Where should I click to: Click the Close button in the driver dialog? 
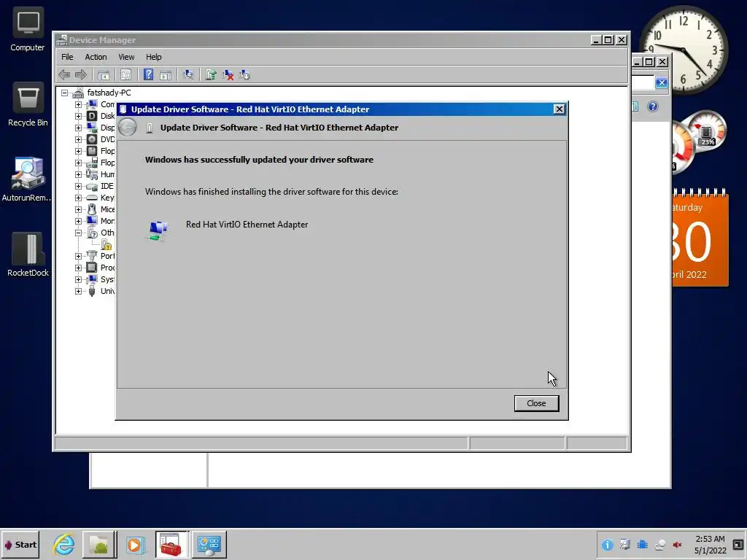coord(536,403)
